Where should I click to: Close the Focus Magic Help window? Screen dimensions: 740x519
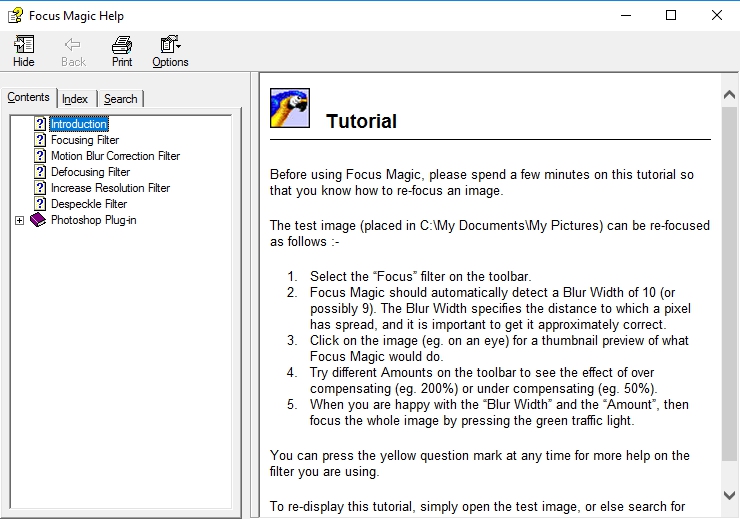click(x=716, y=16)
